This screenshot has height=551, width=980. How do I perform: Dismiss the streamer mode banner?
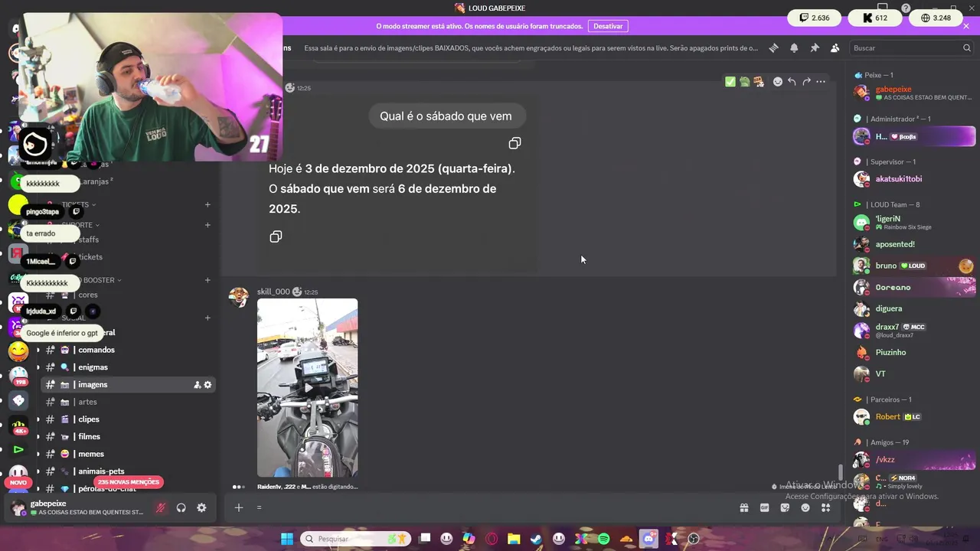(x=966, y=26)
